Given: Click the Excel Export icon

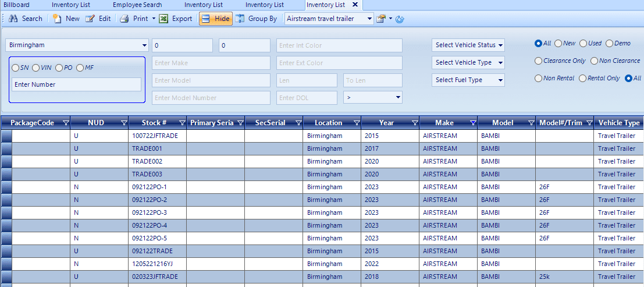Looking at the screenshot, I should [164, 19].
